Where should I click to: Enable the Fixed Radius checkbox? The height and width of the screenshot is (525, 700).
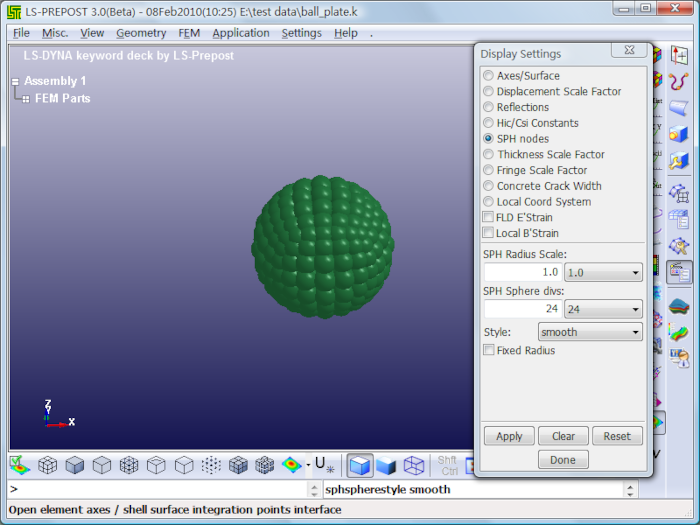pos(488,351)
